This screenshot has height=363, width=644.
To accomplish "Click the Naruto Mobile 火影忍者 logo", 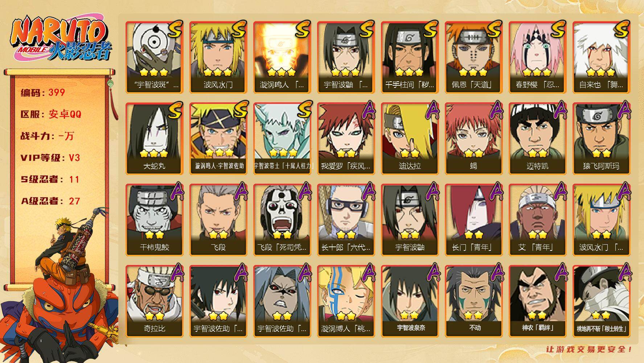I will tap(60, 38).
